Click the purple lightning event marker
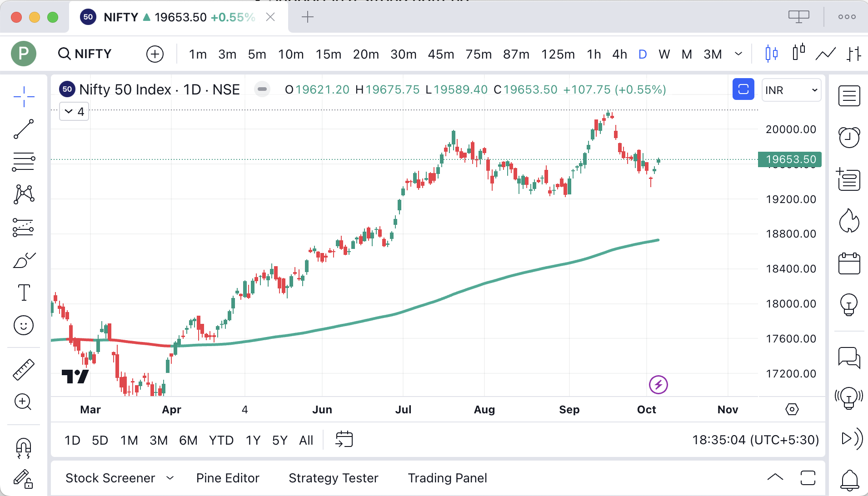The image size is (868, 496). tap(658, 385)
